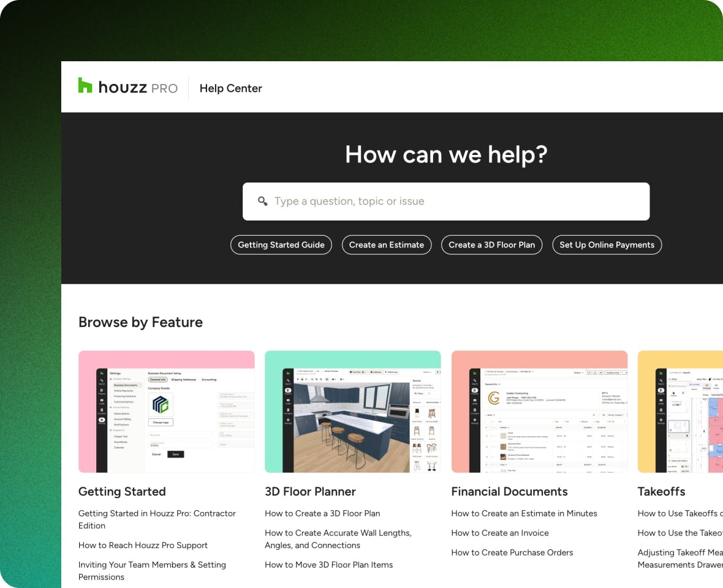Open the Getting Started category heading
This screenshot has height=588, width=723.
tap(122, 492)
